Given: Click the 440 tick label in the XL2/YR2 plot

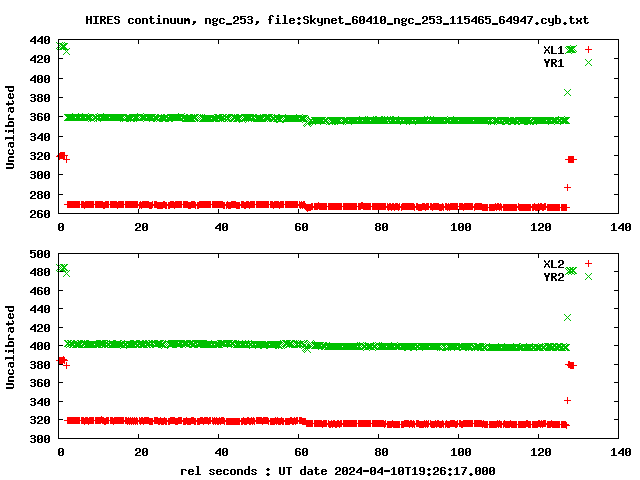Looking at the screenshot, I should 40,309.
